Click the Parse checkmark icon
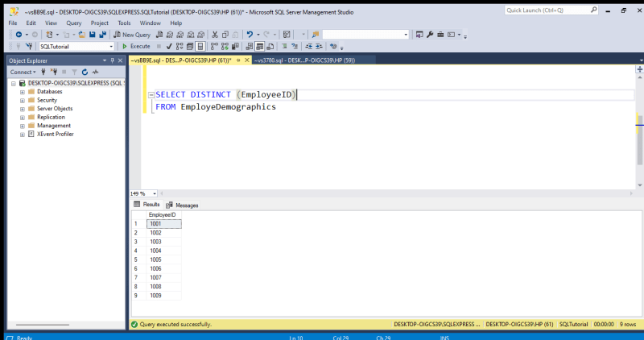The width and height of the screenshot is (644, 340). pyautogui.click(x=169, y=47)
